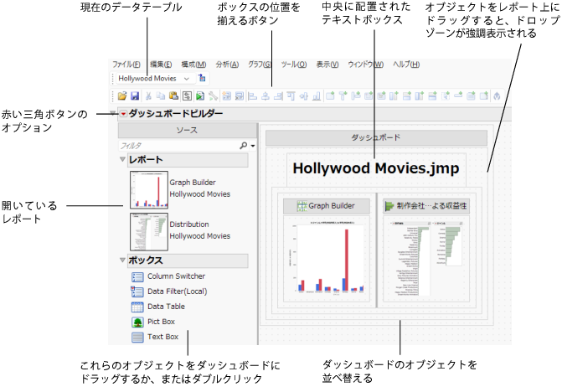Select the Graph Builder report thumbnail in sources

149,189
